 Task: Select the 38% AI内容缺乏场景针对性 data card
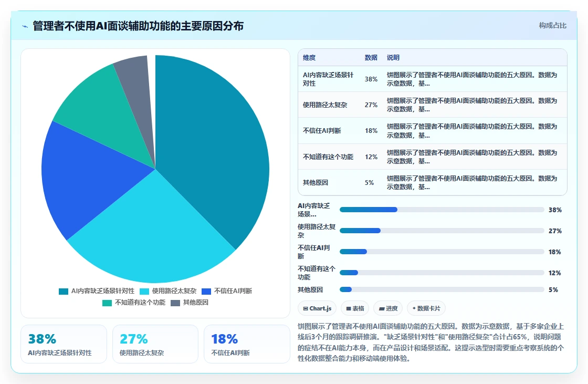point(64,344)
